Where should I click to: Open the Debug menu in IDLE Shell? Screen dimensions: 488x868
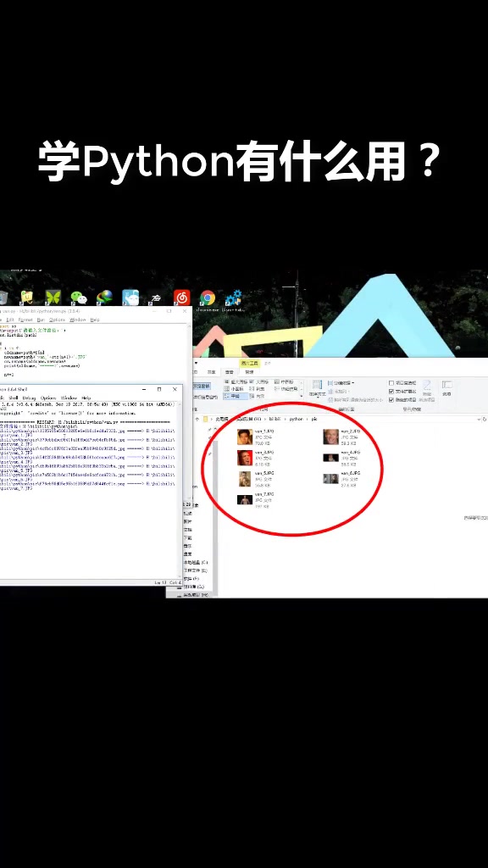[29, 398]
